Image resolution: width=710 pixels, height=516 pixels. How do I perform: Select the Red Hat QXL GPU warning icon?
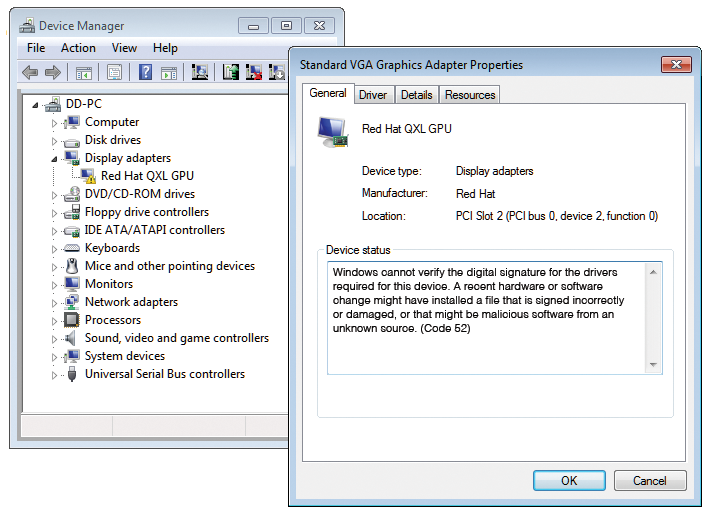88,176
